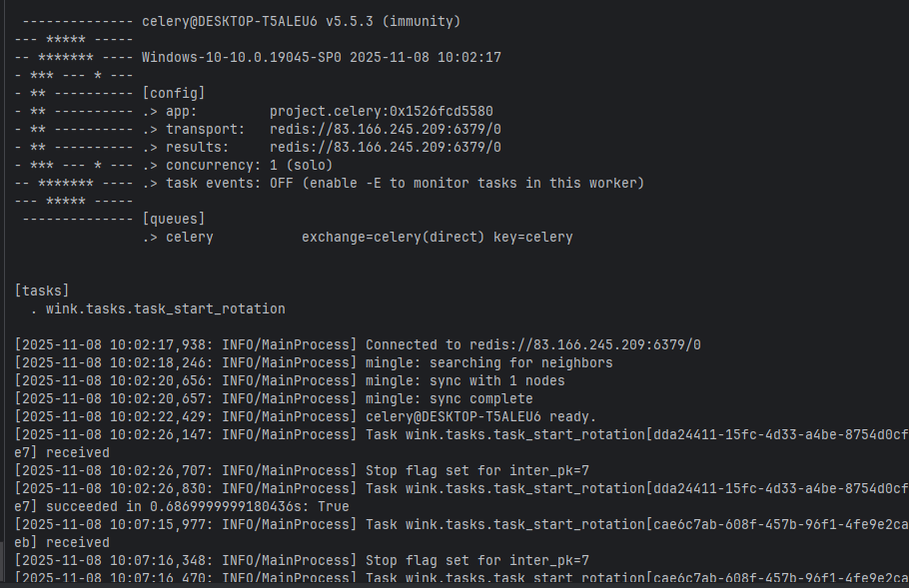Click the "mingle: searching for neighbors" log message

coord(489,362)
